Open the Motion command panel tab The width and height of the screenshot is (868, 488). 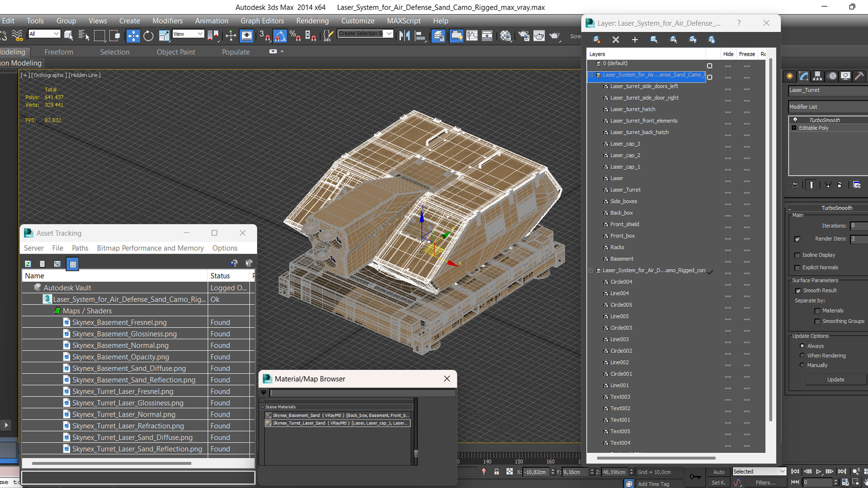point(832,76)
